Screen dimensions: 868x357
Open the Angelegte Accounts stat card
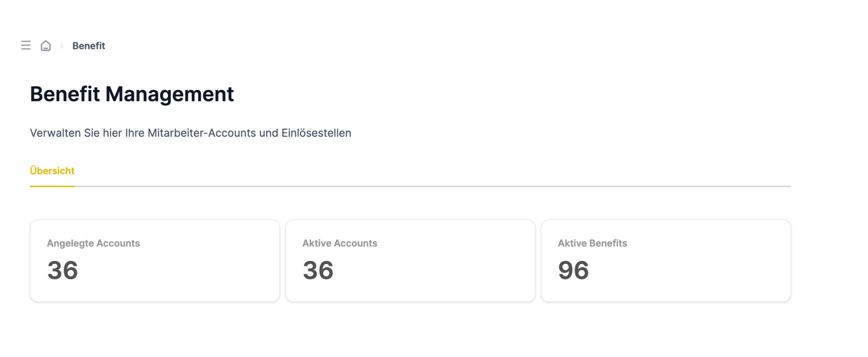click(x=155, y=261)
